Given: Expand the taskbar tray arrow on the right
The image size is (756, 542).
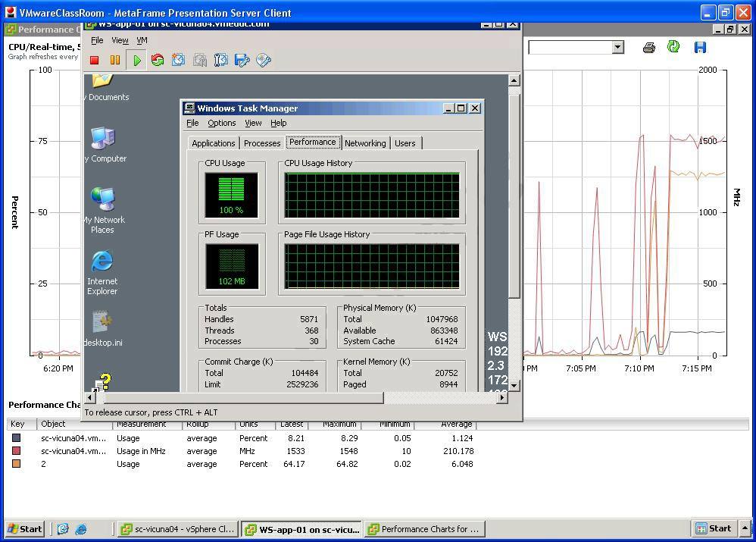Looking at the screenshot, I should tap(745, 528).
